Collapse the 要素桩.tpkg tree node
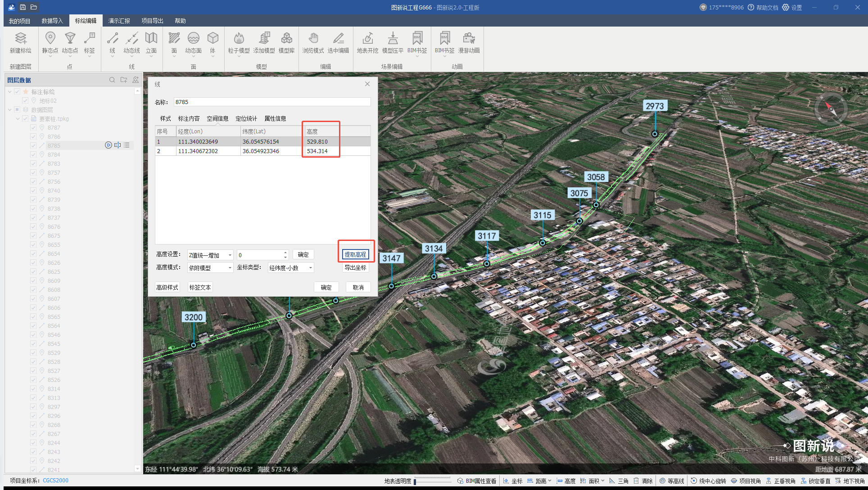The height and width of the screenshot is (490, 868). [x=18, y=118]
